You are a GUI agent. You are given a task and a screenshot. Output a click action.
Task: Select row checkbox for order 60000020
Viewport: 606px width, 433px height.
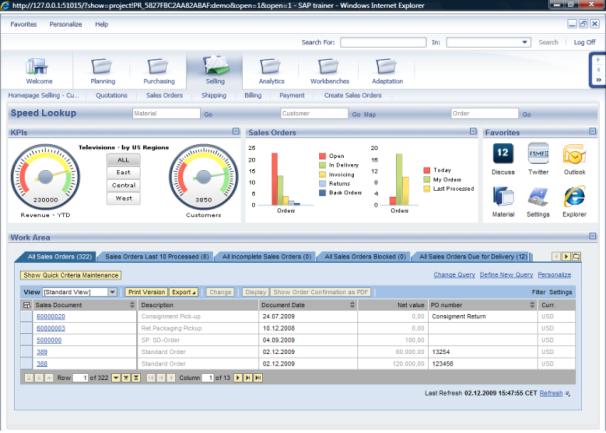[27, 317]
